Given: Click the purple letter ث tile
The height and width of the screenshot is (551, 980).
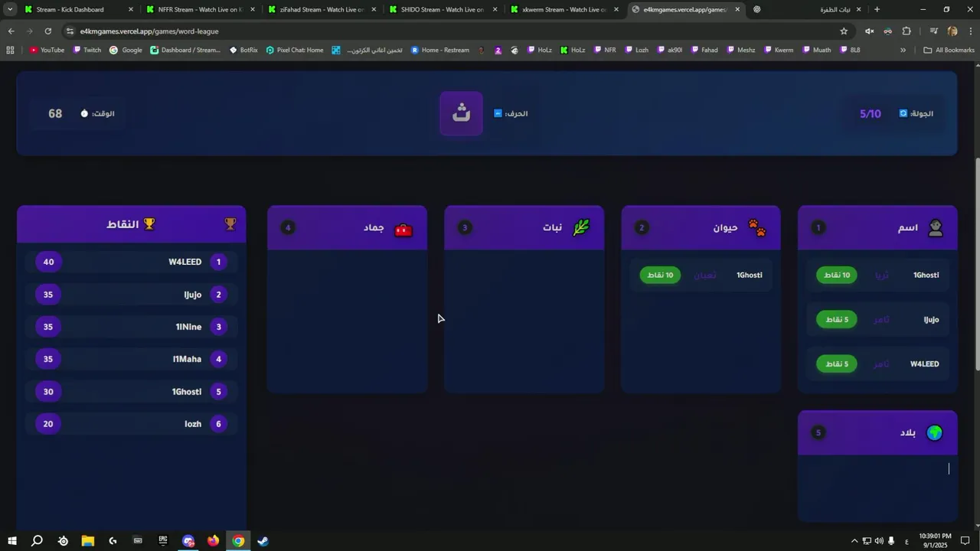Looking at the screenshot, I should pyautogui.click(x=461, y=113).
